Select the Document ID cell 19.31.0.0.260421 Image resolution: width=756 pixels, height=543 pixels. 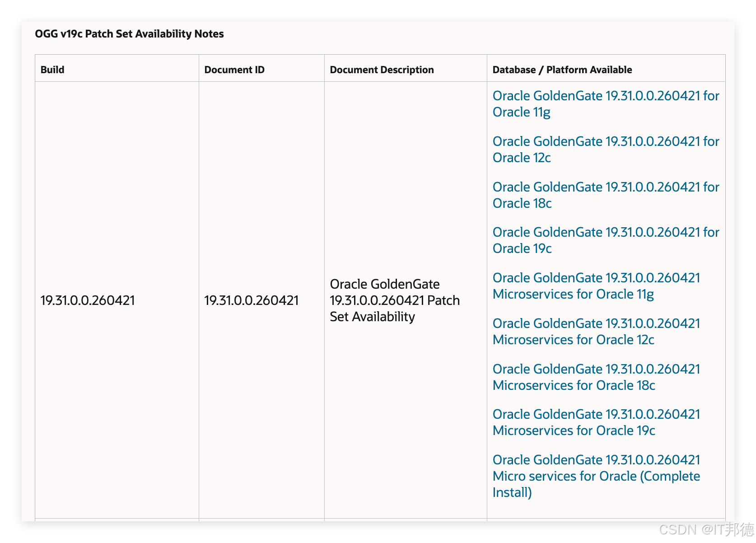[252, 300]
